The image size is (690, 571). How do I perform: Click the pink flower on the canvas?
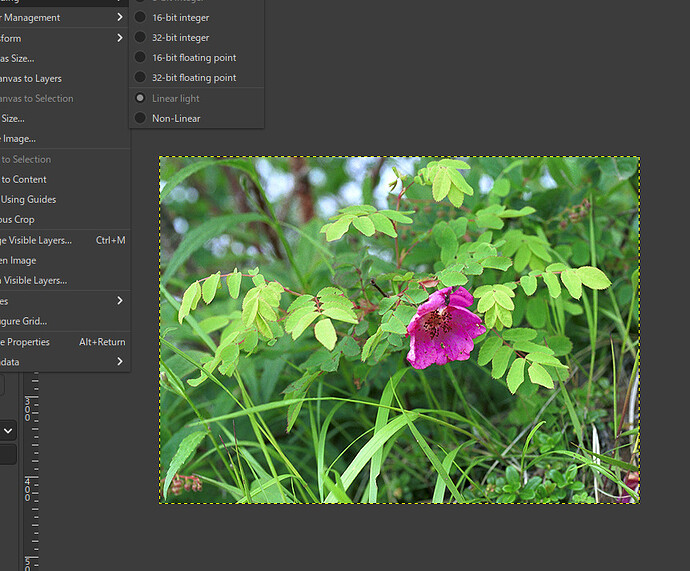442,327
